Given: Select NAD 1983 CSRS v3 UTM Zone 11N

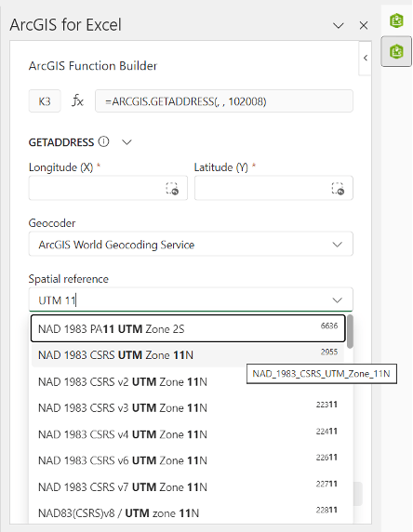Looking at the screenshot, I should [188, 407].
